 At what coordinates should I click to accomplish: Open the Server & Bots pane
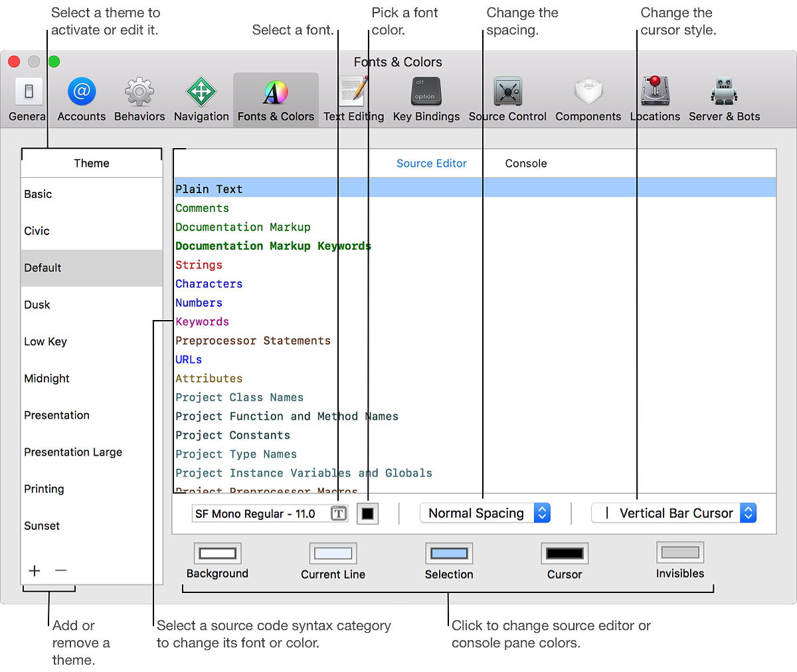[724, 100]
